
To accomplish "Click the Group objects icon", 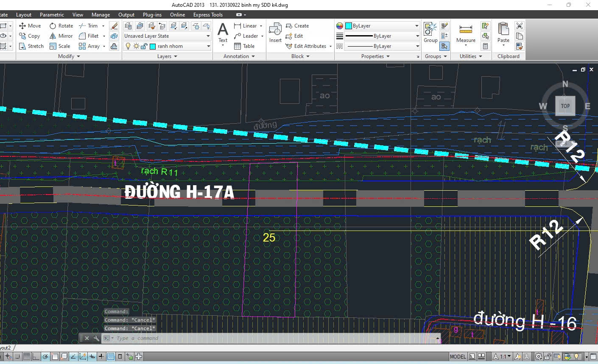I will click(430, 33).
